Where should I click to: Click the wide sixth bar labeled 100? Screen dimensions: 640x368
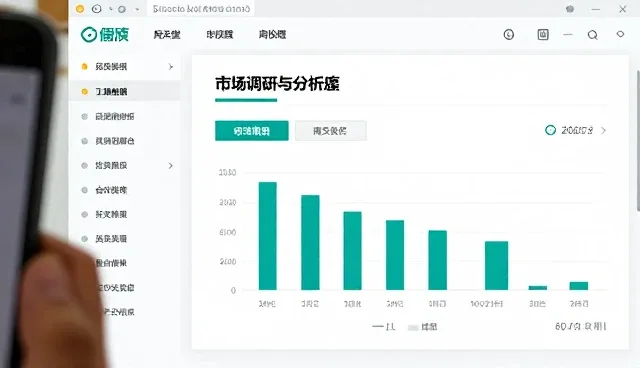(x=497, y=266)
